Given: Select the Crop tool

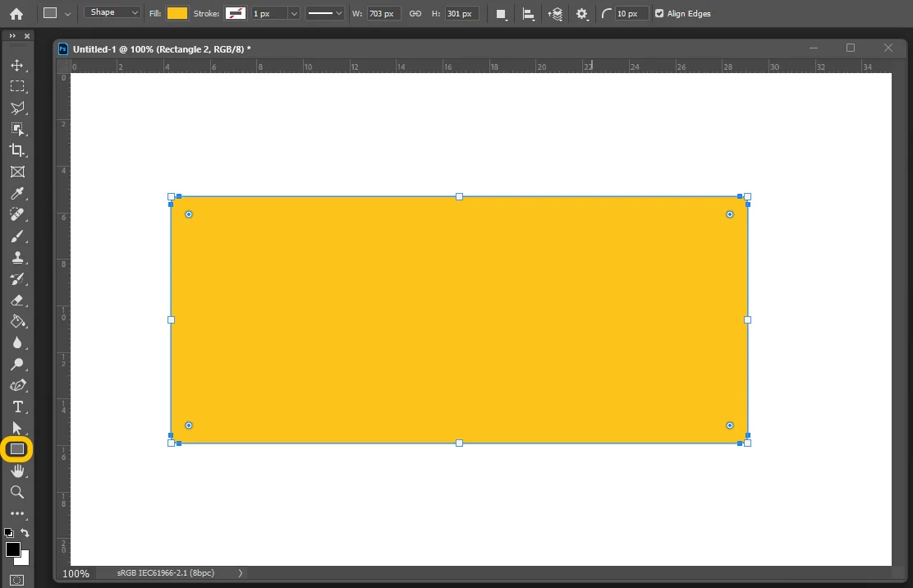Looking at the screenshot, I should point(17,150).
